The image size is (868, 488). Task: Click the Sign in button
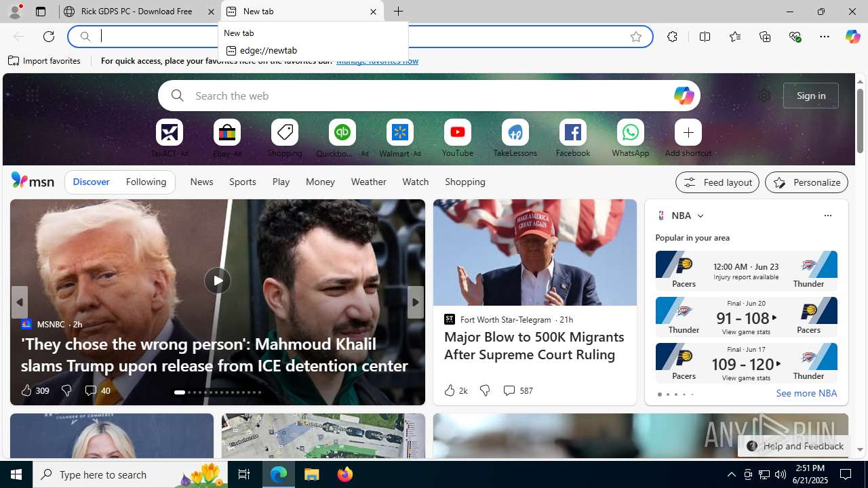810,96
